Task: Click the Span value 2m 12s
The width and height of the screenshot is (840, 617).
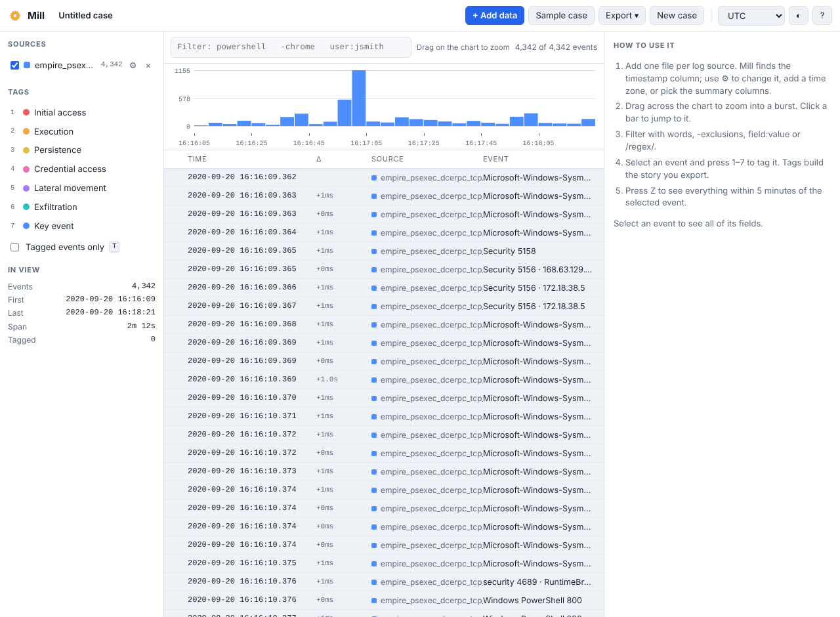Action: pos(141,327)
